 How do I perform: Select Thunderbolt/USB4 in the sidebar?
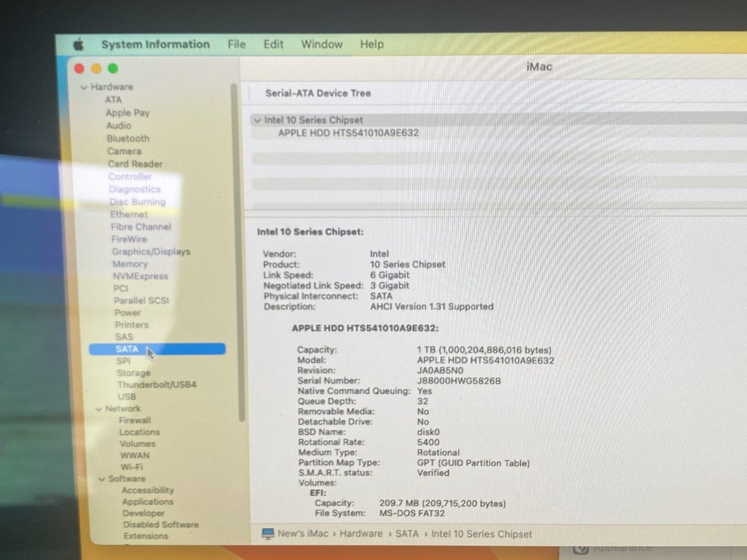click(x=157, y=385)
